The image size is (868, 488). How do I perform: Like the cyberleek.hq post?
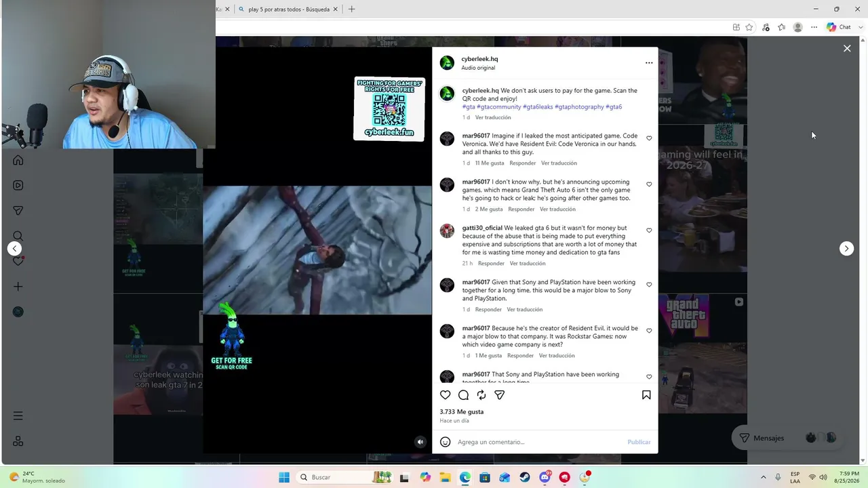(x=446, y=395)
